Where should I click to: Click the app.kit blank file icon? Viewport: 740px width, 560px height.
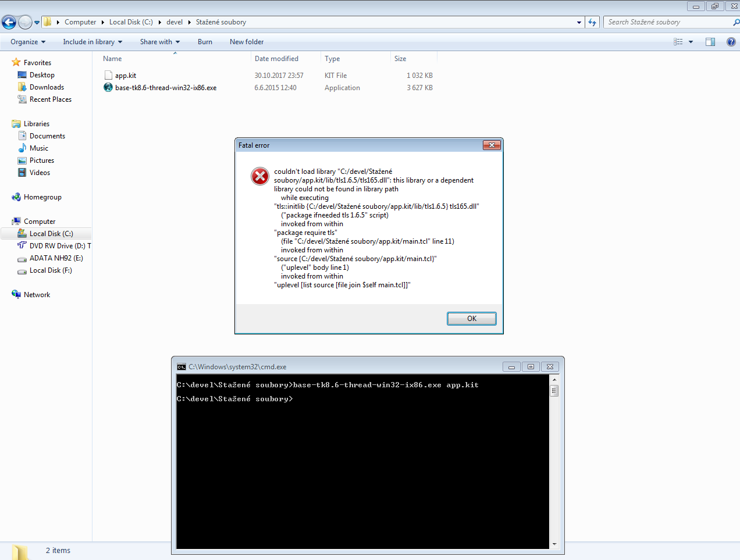click(x=108, y=75)
